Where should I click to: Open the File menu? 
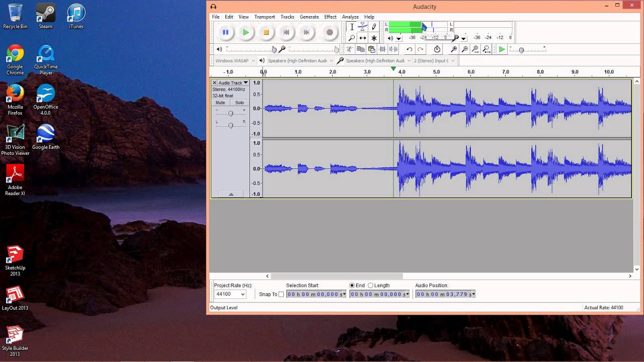(x=216, y=17)
